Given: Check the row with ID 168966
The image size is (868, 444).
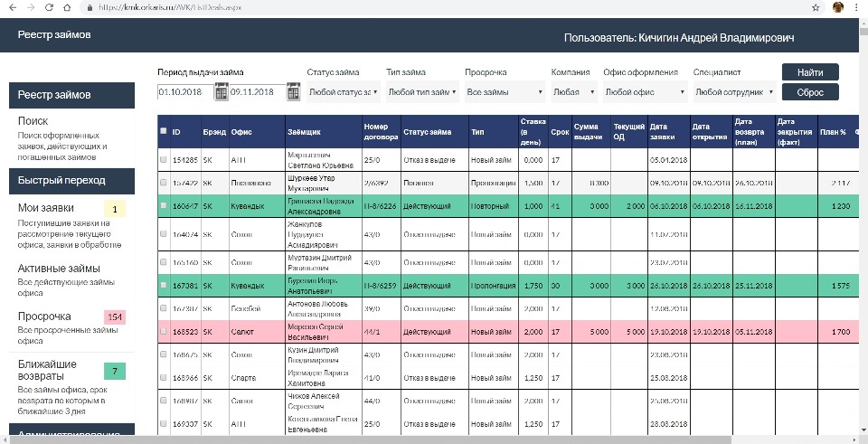Looking at the screenshot, I should (163, 378).
